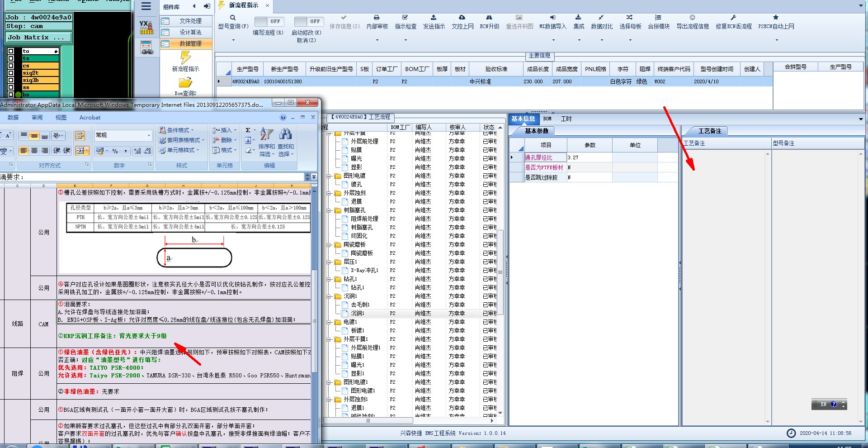Viewport: 868px width, 448px height.
Task: Click the 合拼模块 list icon
Action: tap(658, 18)
